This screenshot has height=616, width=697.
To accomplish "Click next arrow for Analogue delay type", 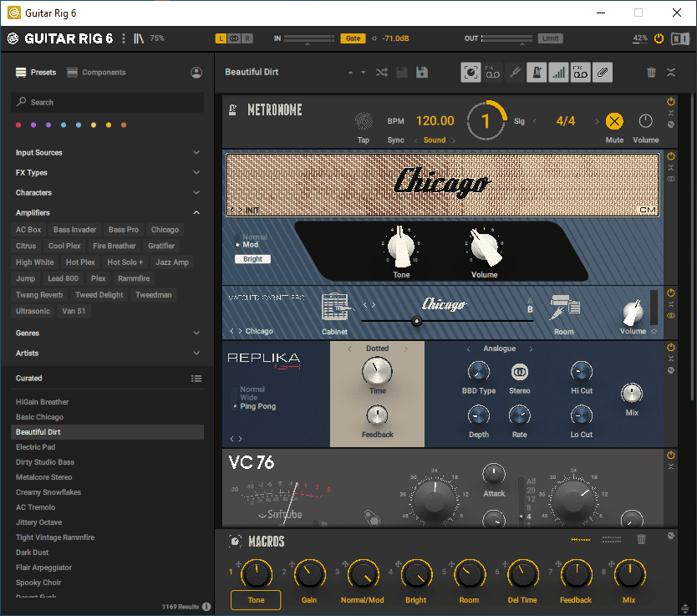I will (531, 349).
